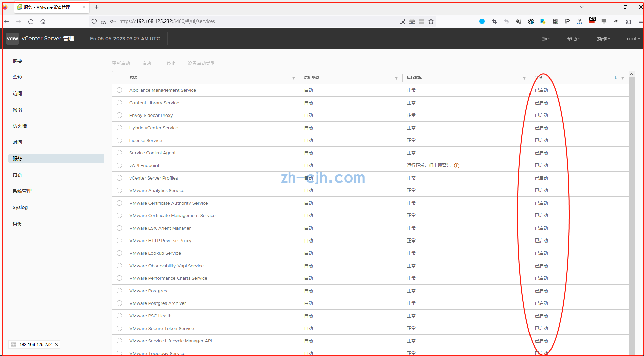Select the Envoy Sidecar Proxy radio button
Image resolution: width=644 pixels, height=356 pixels.
(119, 115)
